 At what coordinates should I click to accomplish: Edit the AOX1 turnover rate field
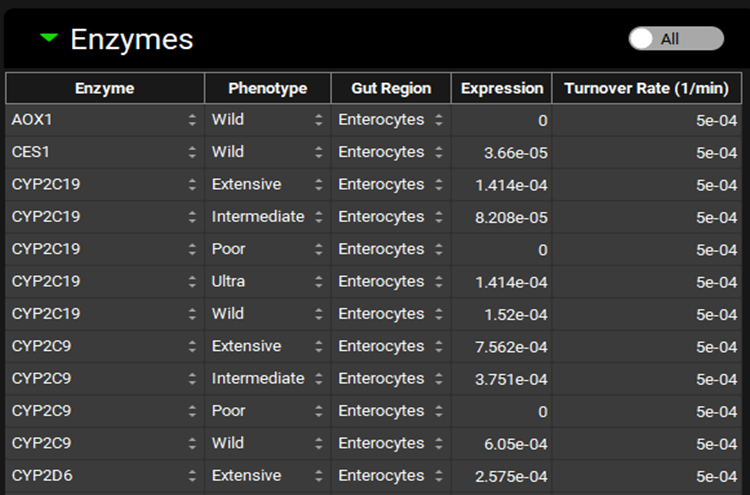click(x=650, y=120)
